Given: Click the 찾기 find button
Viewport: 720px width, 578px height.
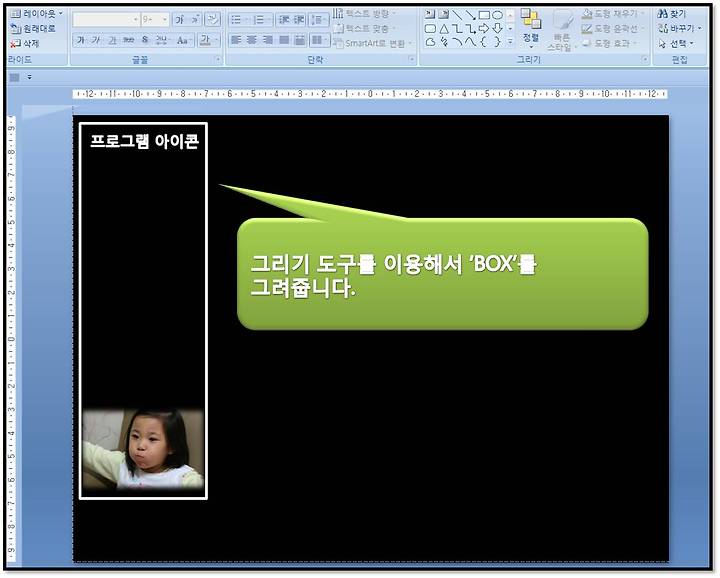Looking at the screenshot, I should (671, 14).
